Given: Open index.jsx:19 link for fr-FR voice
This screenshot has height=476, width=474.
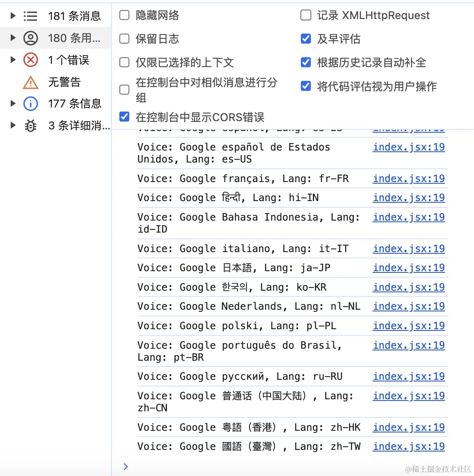Looking at the screenshot, I should (x=409, y=179).
